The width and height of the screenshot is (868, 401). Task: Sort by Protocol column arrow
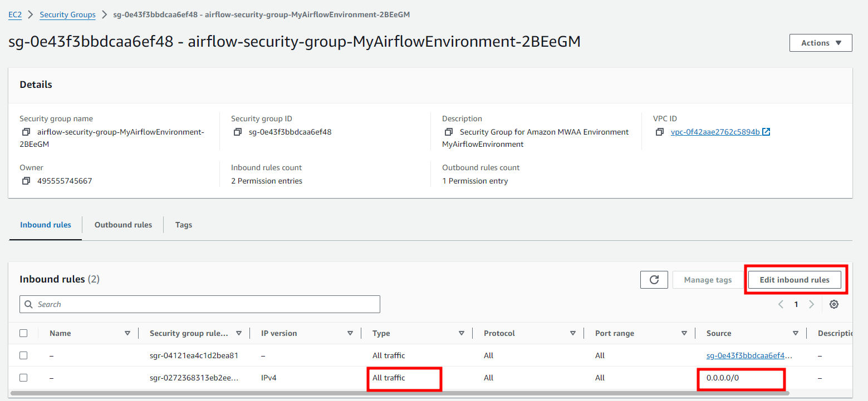tap(573, 333)
